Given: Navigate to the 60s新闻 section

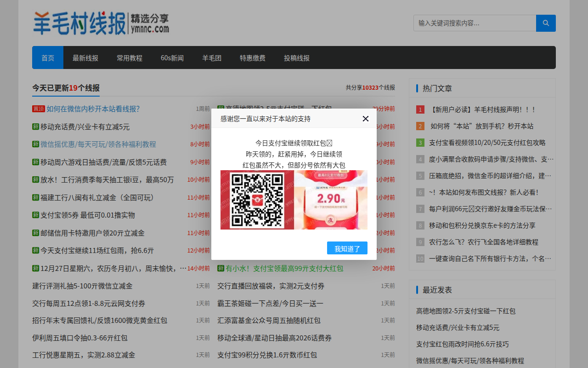Looking at the screenshot, I should tap(172, 57).
